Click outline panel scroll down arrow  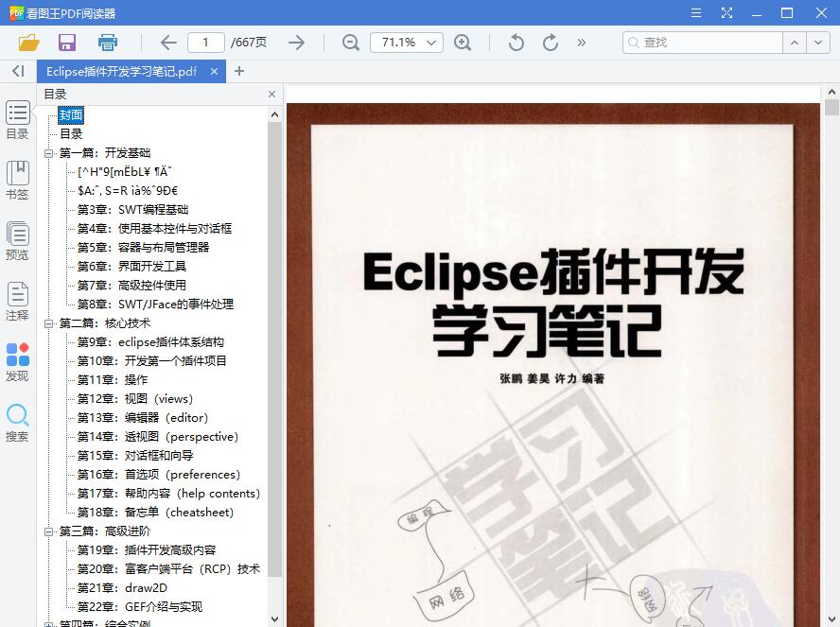click(x=275, y=619)
